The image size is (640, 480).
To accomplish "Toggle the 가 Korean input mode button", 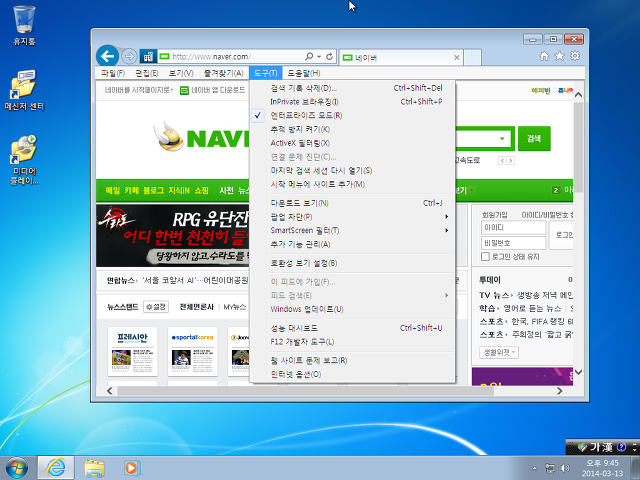I will (594, 447).
